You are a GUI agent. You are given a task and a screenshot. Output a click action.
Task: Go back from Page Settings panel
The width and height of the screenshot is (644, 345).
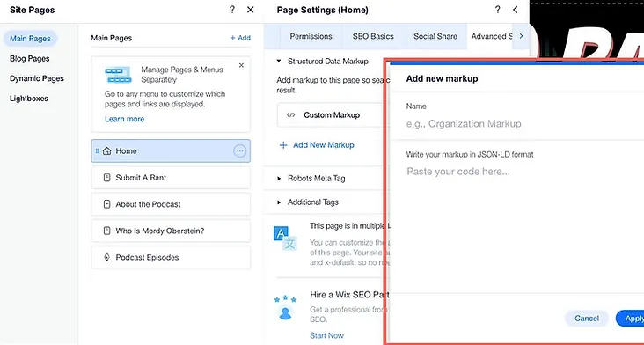pyautogui.click(x=516, y=10)
